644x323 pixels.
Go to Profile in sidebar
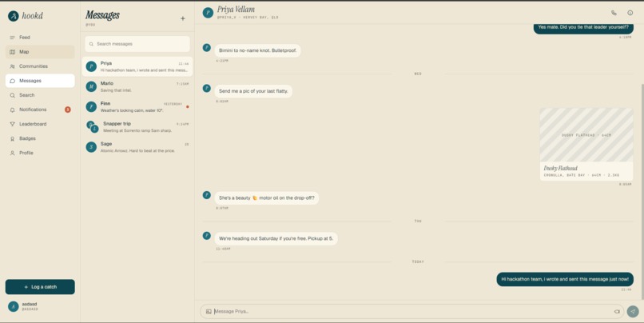pyautogui.click(x=40, y=153)
